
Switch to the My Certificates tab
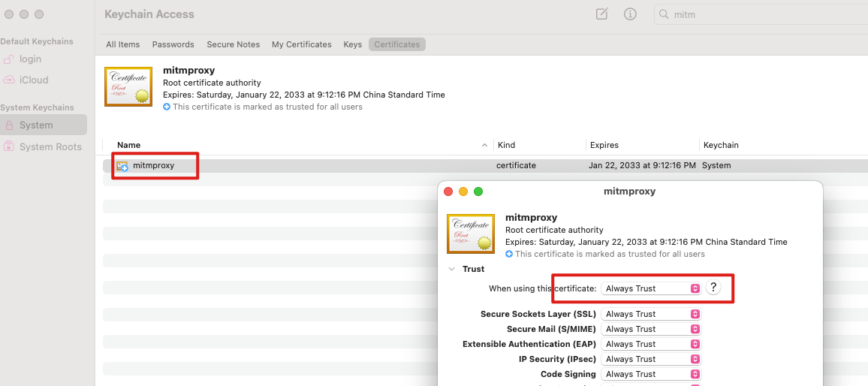(x=302, y=44)
